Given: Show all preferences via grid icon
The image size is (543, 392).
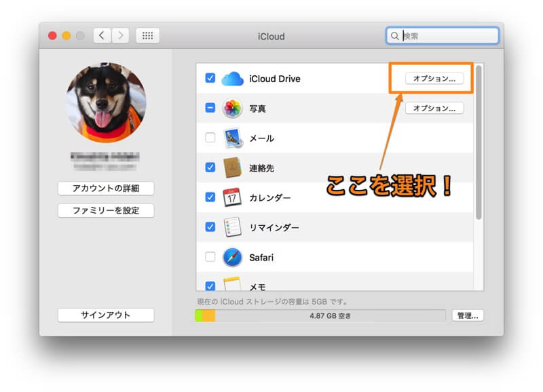Looking at the screenshot, I should [x=147, y=36].
